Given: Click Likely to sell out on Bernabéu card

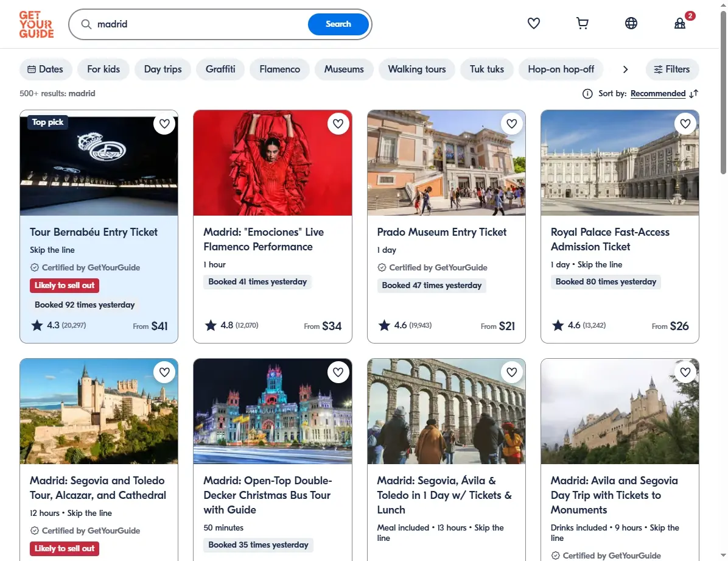Looking at the screenshot, I should click(65, 286).
